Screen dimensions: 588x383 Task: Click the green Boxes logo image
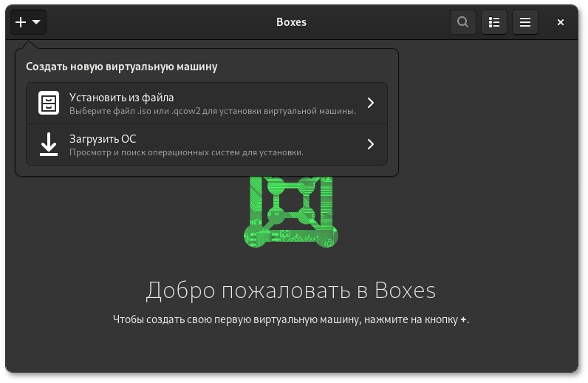[291, 212]
